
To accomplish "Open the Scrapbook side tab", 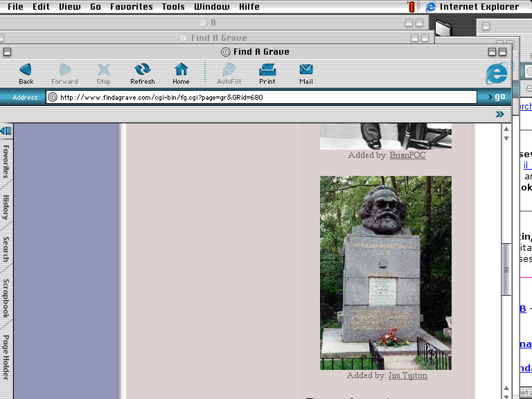I will (x=6, y=299).
